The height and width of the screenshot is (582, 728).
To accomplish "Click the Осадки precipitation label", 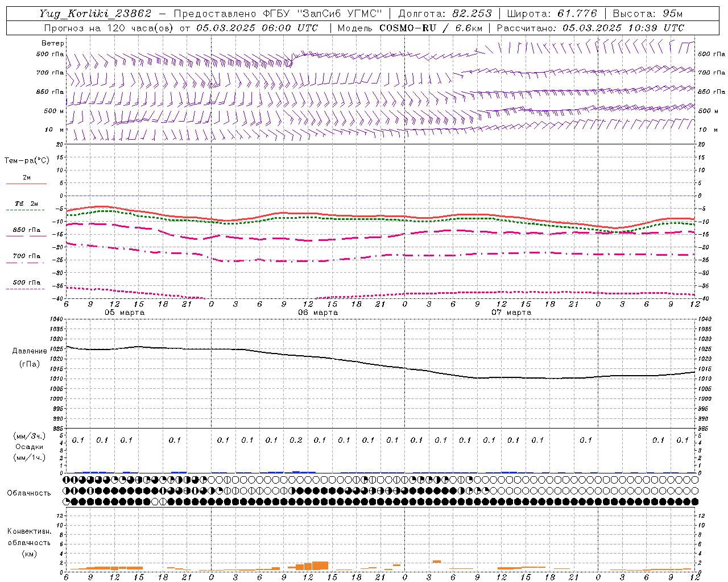I will (x=30, y=447).
